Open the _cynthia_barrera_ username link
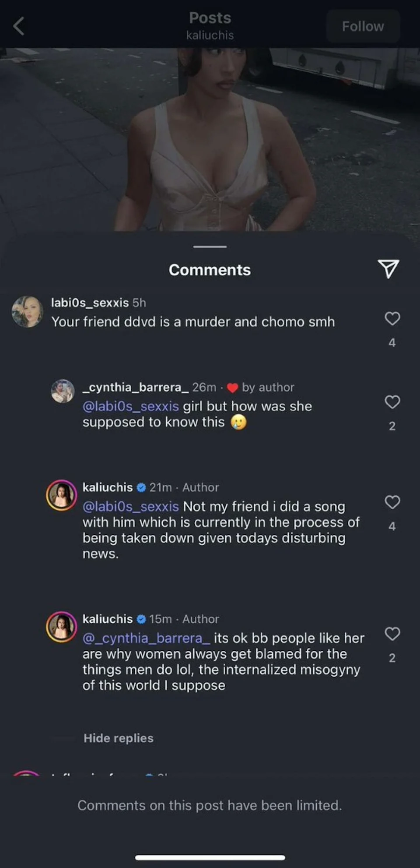 tap(136, 387)
